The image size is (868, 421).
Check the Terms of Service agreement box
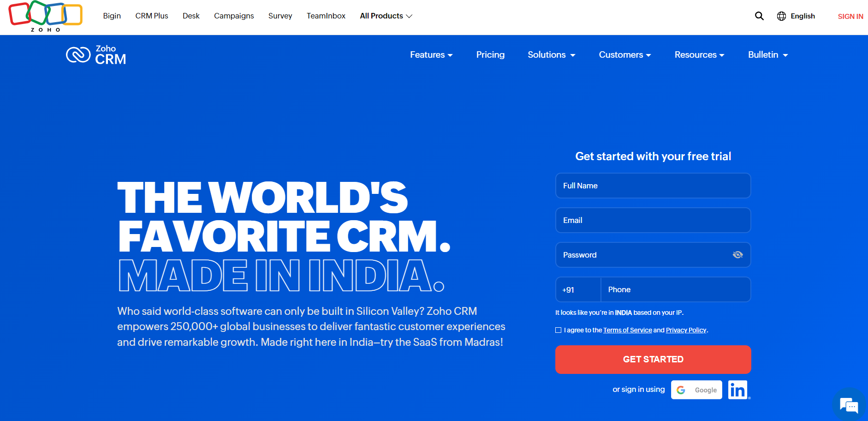pos(558,330)
